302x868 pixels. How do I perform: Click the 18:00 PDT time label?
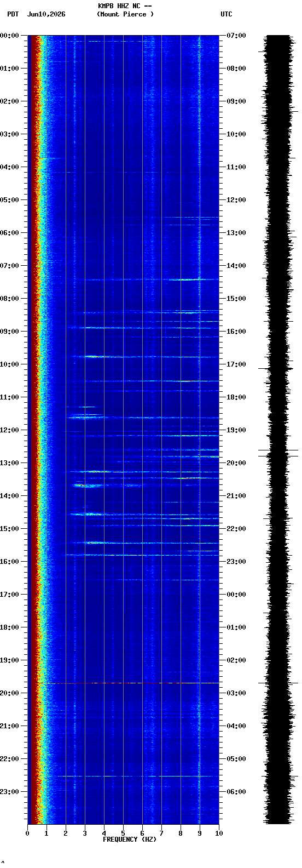click(x=9, y=627)
